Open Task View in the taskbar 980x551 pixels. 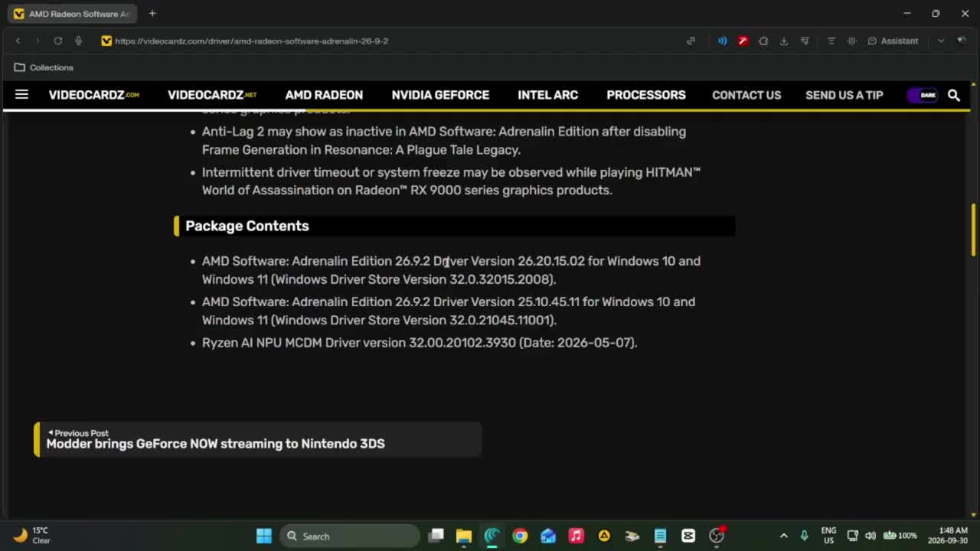point(436,536)
